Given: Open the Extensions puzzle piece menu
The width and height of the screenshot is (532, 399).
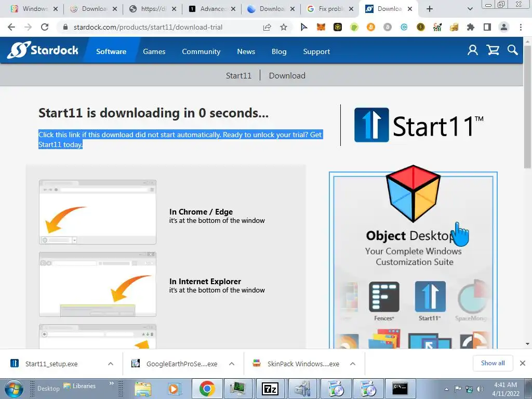Looking at the screenshot, I should click(471, 27).
